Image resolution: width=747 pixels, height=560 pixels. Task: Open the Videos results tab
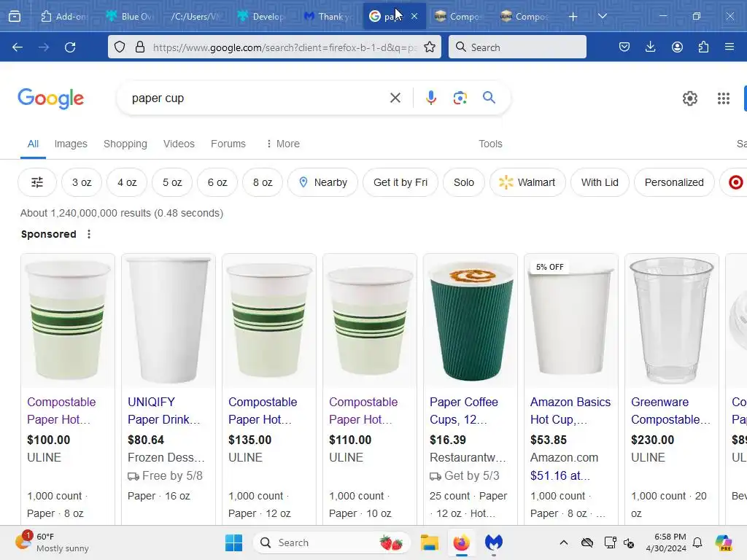tap(179, 144)
